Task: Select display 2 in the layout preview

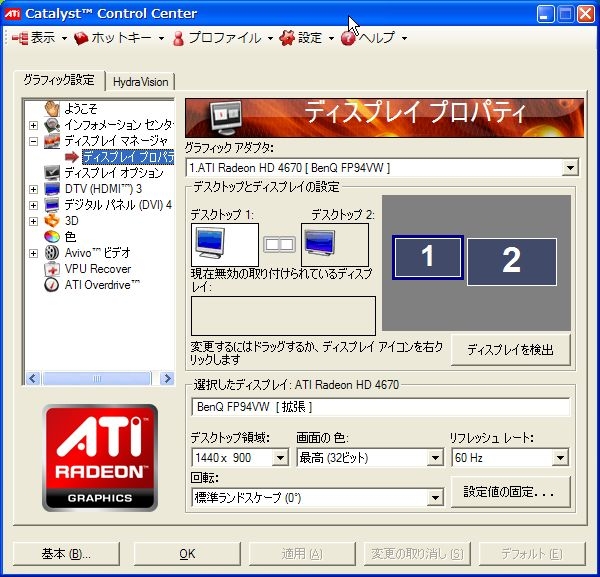Action: coord(512,261)
